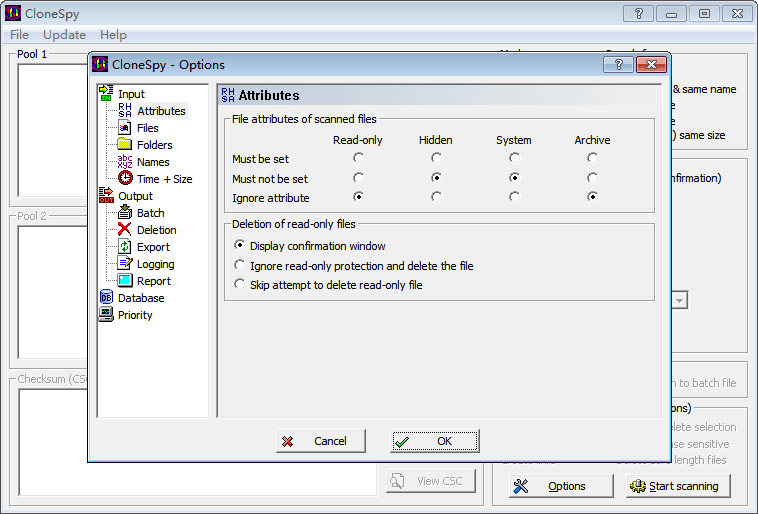Select Hidden Ignore attribute radio button
The image size is (758, 514).
click(x=436, y=198)
